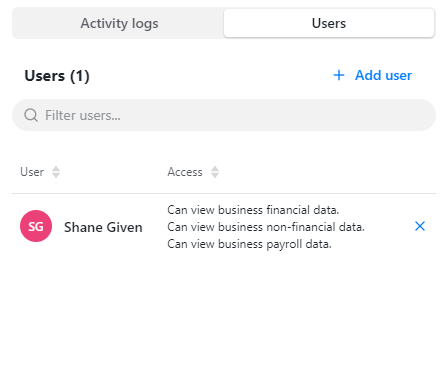448x368 pixels.
Task: Sort by the Access column header
Action: pos(185,172)
